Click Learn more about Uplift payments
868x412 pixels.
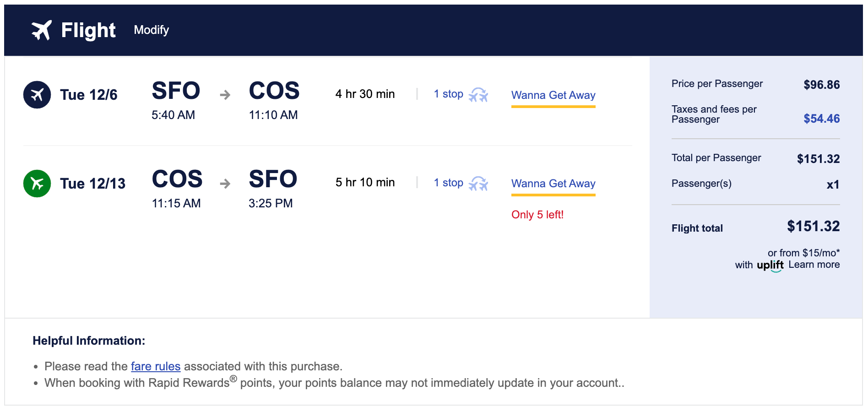(814, 265)
